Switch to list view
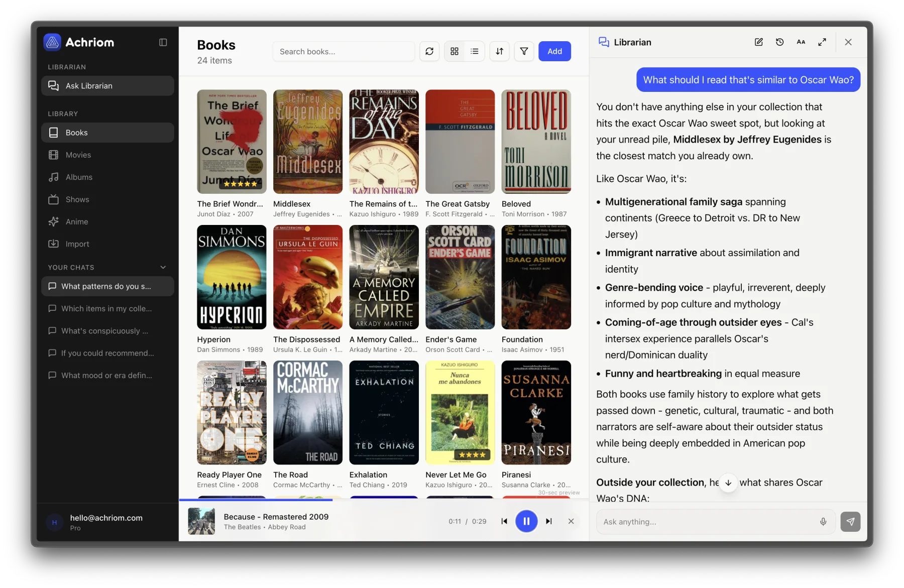This screenshot has height=588, width=904. (x=475, y=51)
